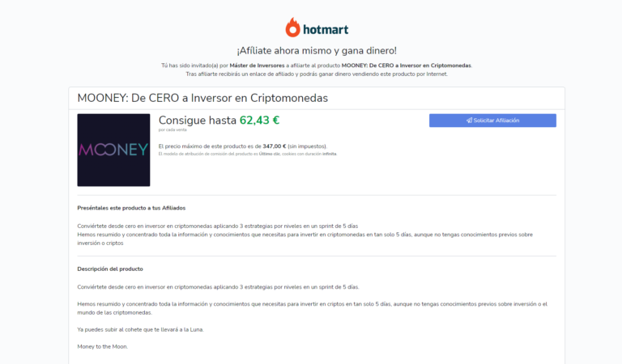The image size is (622, 364).
Task: Click the Ya puedes subir al cohete paragraph
Action: point(140,329)
